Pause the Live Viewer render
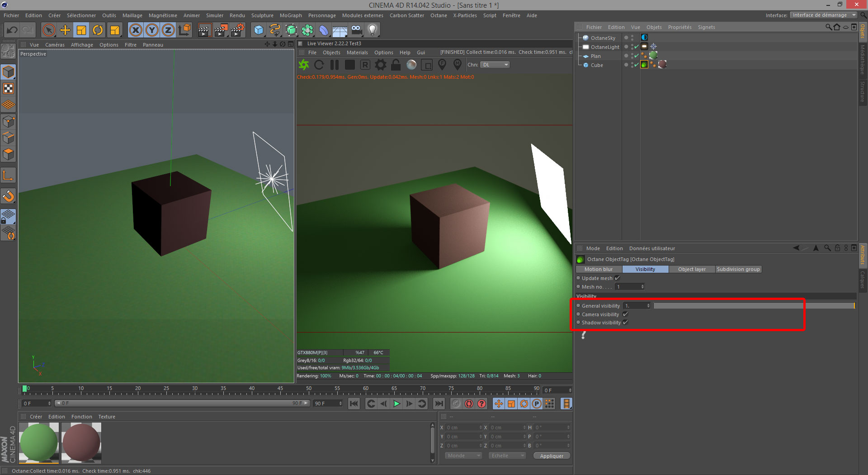Image resolution: width=868 pixels, height=475 pixels. coord(335,65)
